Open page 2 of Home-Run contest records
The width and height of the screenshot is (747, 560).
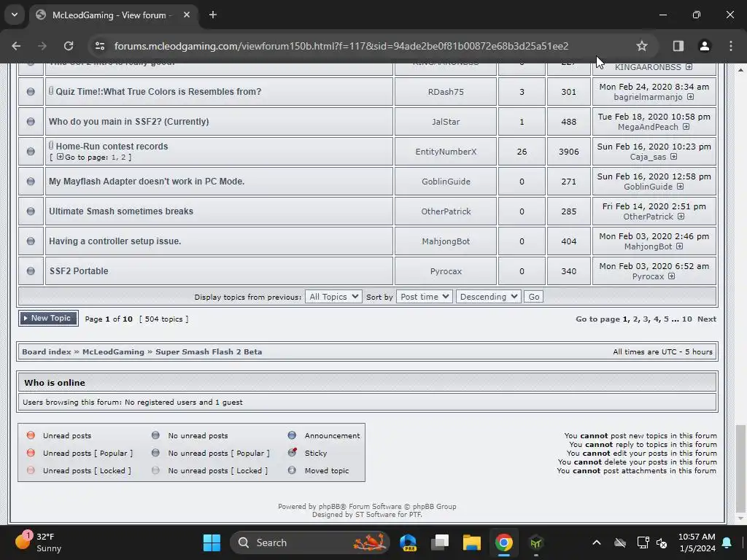point(123,157)
